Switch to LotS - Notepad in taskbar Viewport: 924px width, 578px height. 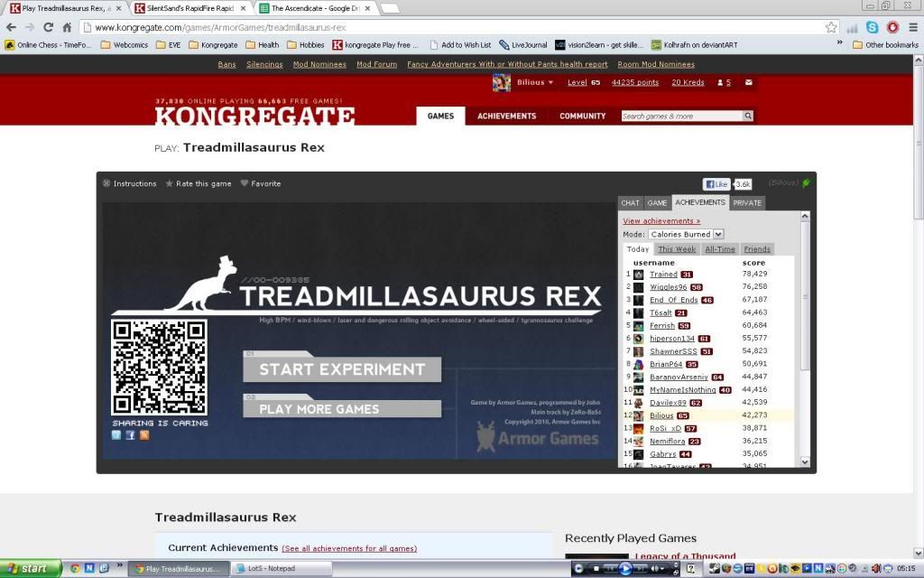281,569
